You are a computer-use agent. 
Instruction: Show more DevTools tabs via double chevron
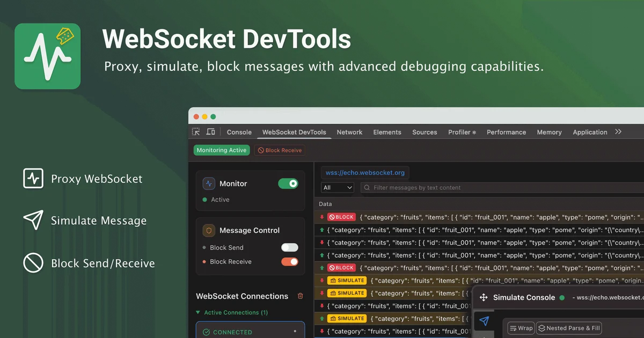pyautogui.click(x=618, y=131)
